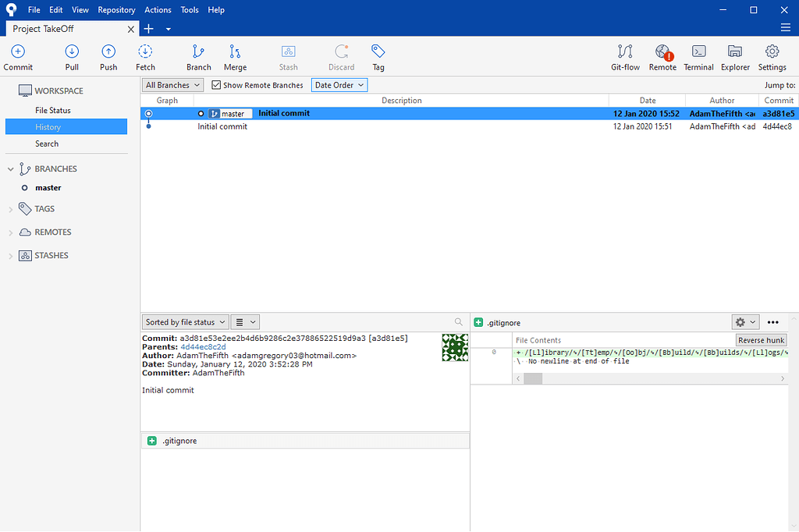Open the Sorted by file status dropdown

point(186,322)
